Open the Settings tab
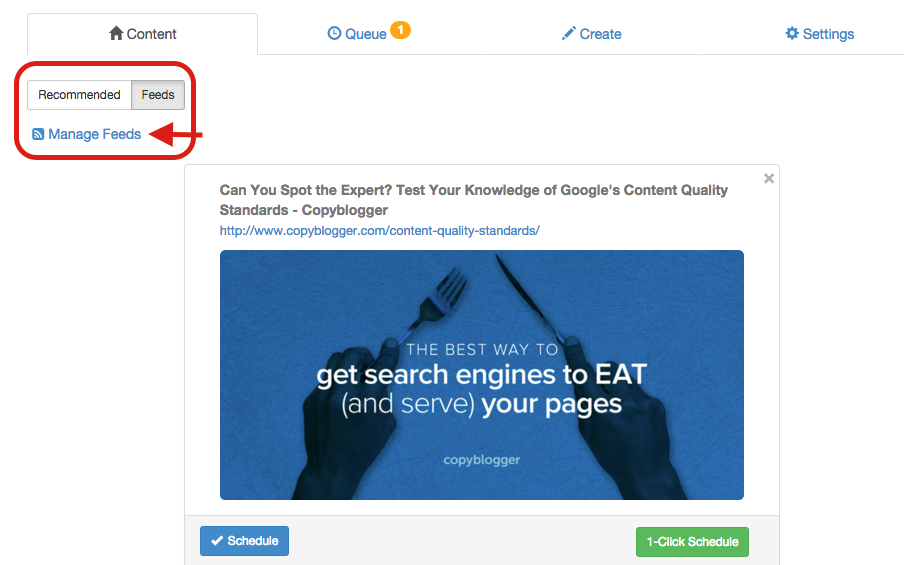Screen dimensions: 904x565 click(x=819, y=34)
